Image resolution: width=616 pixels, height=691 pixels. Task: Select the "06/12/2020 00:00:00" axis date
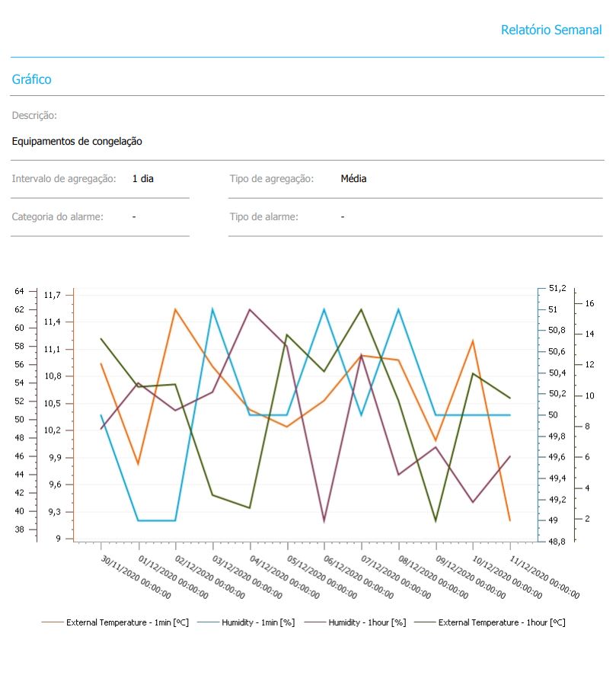click(x=359, y=577)
